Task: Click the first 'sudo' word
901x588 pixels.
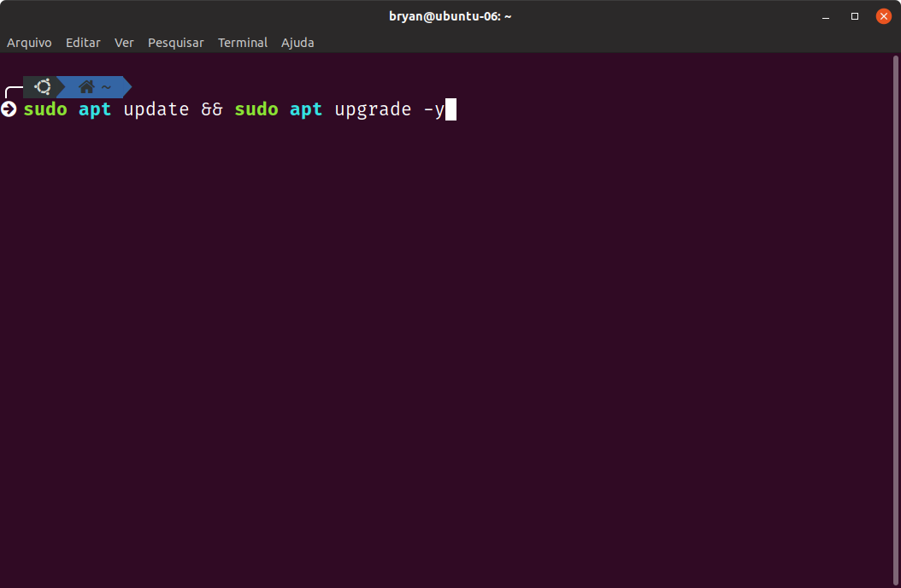Action: (x=45, y=109)
